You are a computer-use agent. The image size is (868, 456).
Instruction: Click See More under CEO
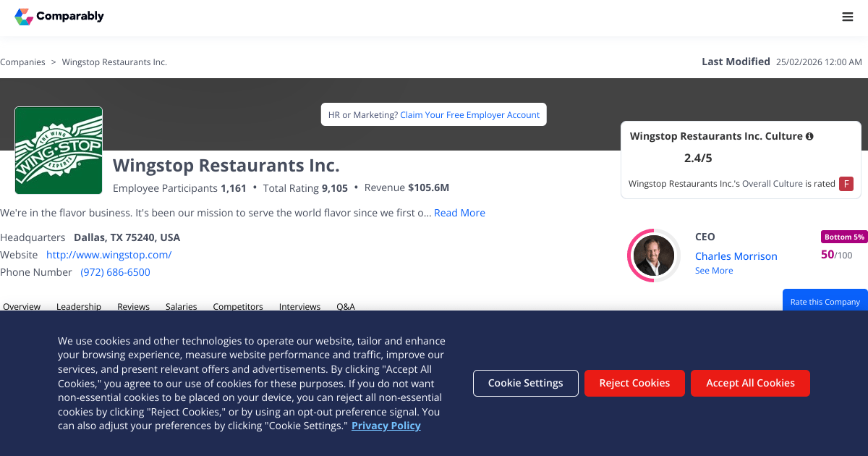pos(714,271)
